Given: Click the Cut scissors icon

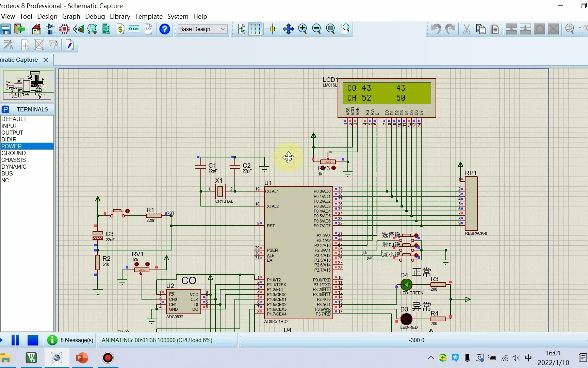Looking at the screenshot, I should point(467,29).
